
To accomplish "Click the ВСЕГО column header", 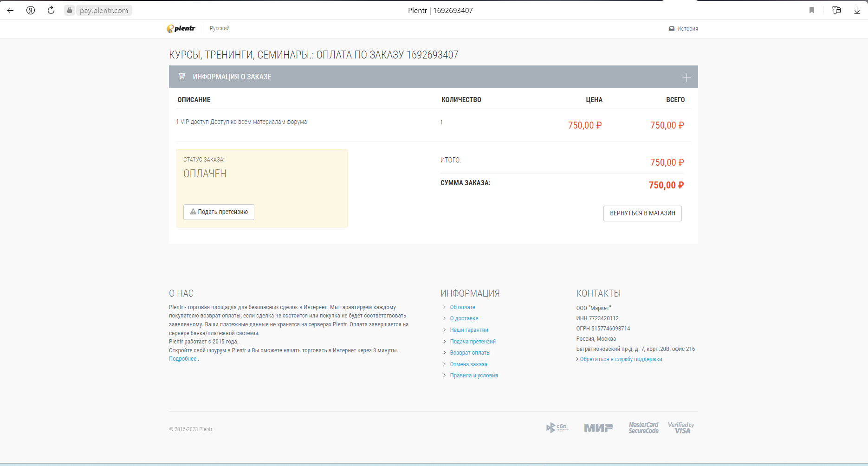I will (675, 100).
